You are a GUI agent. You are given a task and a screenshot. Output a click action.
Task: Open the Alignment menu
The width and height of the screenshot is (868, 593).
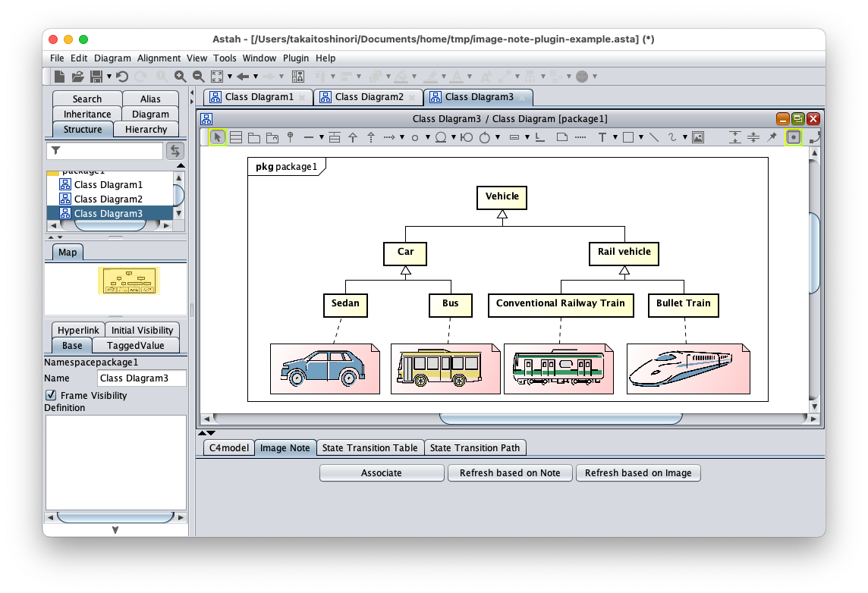tap(159, 58)
